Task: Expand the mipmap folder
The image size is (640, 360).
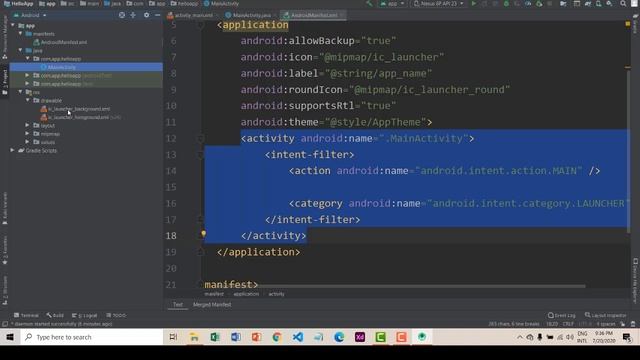Action: (28, 133)
